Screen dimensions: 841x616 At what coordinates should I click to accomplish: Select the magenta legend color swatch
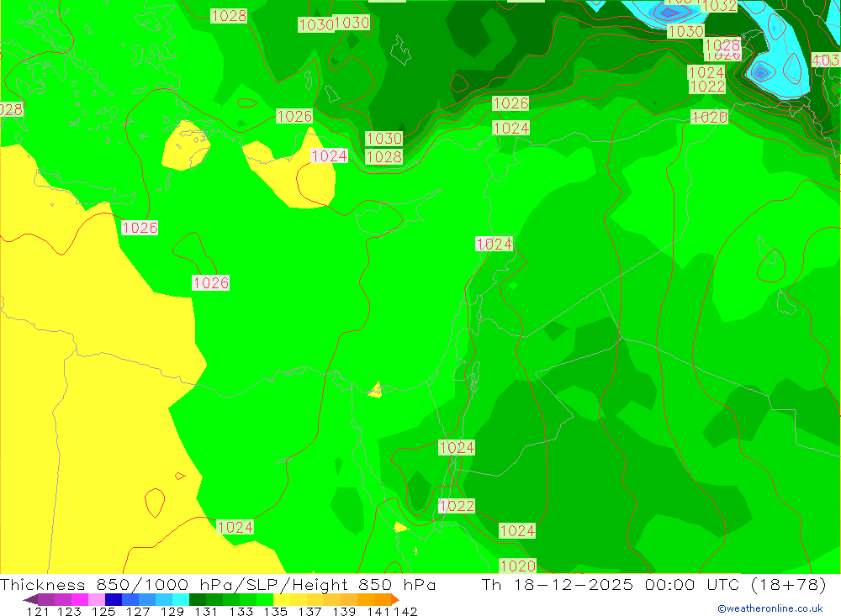click(x=80, y=599)
